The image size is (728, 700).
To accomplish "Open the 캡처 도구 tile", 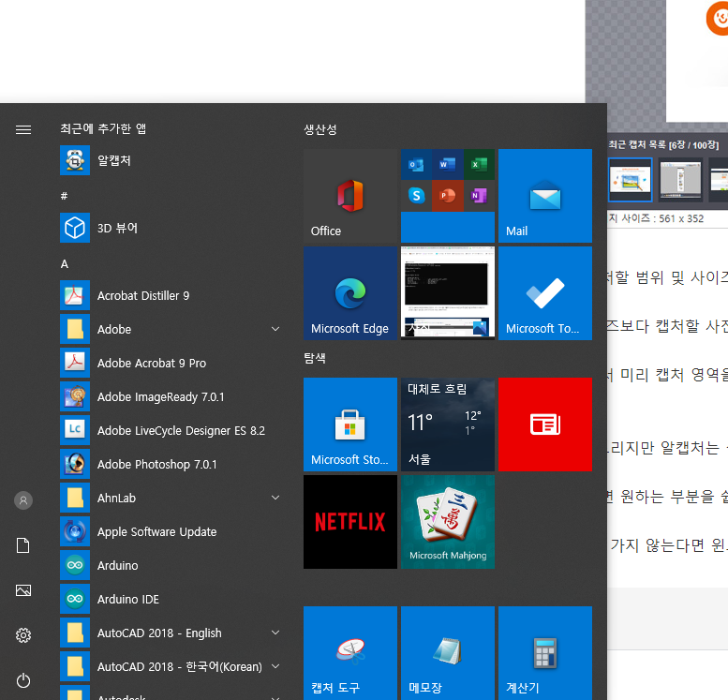I will pyautogui.click(x=350, y=652).
